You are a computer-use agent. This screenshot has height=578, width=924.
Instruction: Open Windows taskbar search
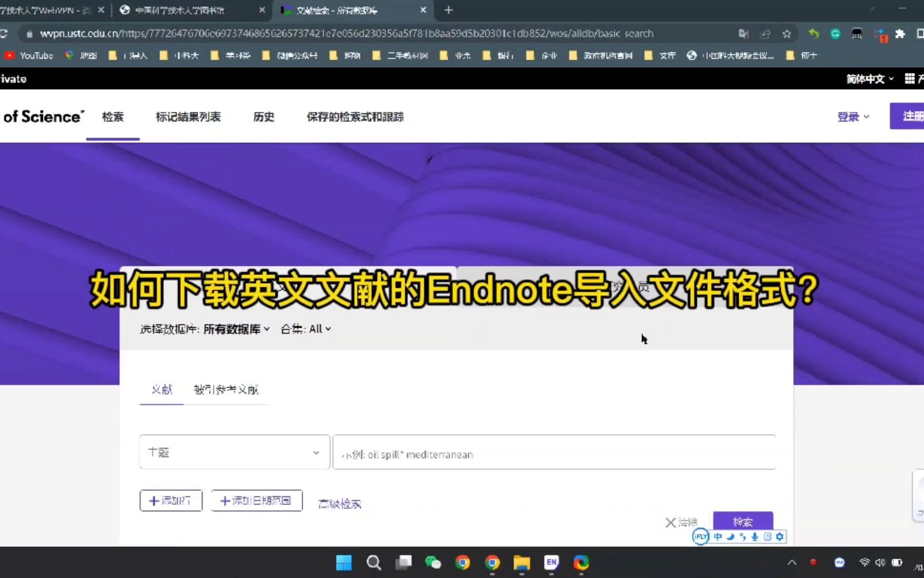pos(374,562)
